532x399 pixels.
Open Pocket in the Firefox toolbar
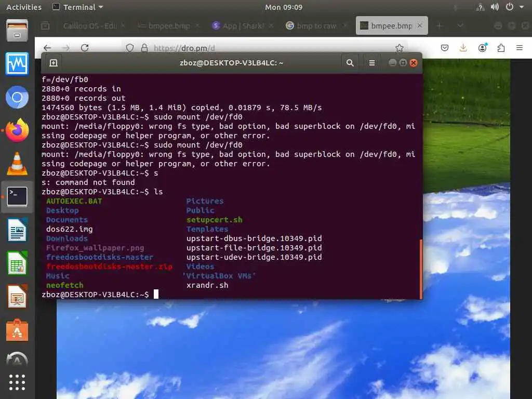click(x=445, y=48)
